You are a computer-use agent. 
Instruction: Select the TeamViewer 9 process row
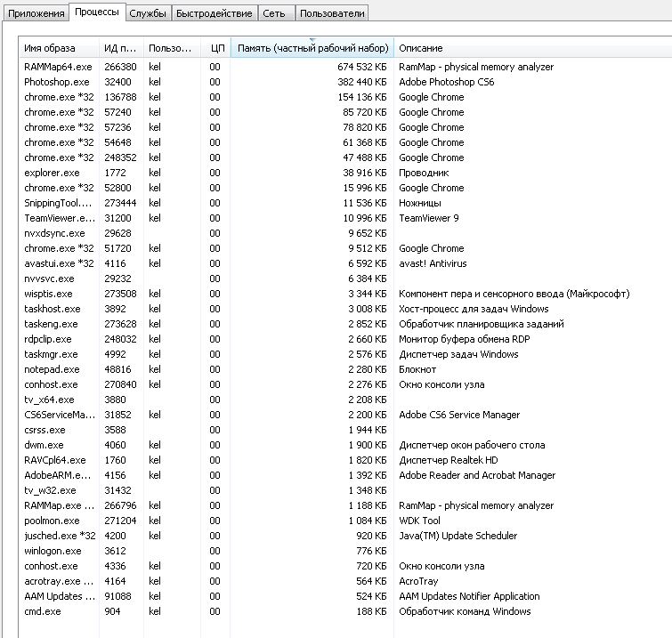(x=345, y=218)
